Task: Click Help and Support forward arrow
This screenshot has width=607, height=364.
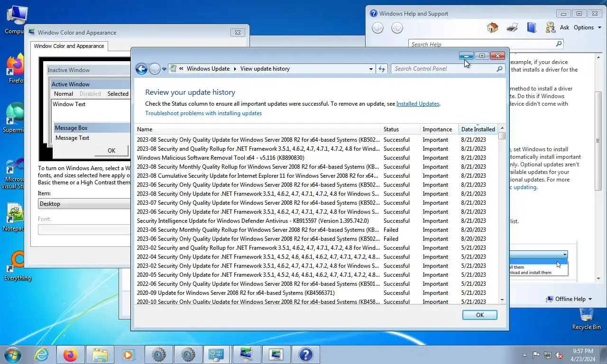Action: tap(397, 28)
